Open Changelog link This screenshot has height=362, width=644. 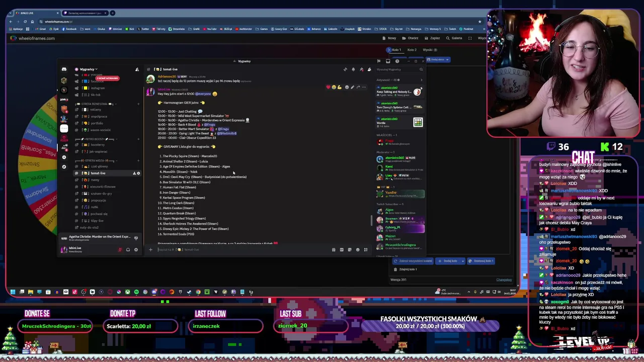click(x=504, y=280)
